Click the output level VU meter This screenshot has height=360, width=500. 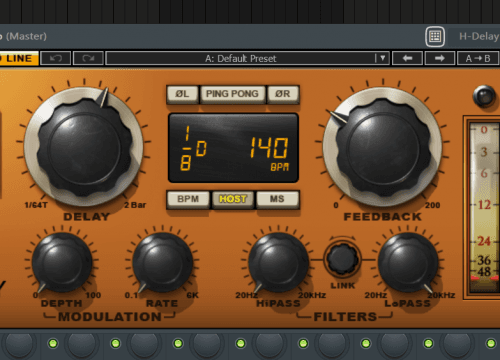coord(483,207)
